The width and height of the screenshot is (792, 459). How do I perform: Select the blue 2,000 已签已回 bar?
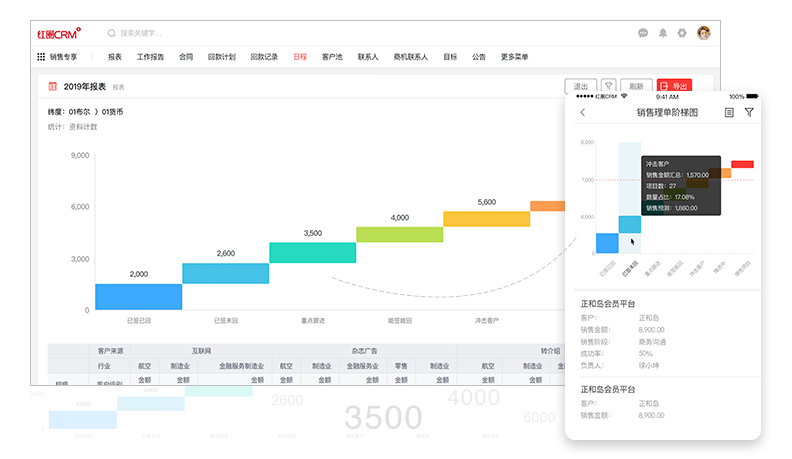click(x=138, y=297)
